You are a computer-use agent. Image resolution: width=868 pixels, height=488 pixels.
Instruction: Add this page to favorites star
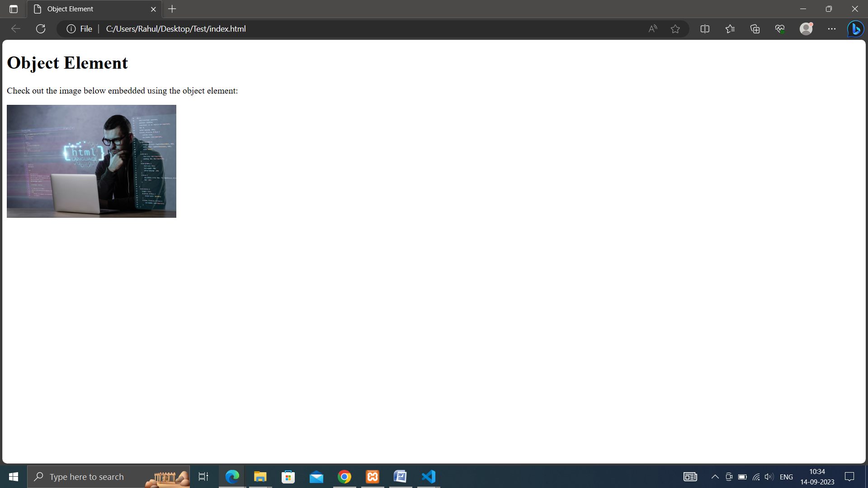pyautogui.click(x=675, y=29)
